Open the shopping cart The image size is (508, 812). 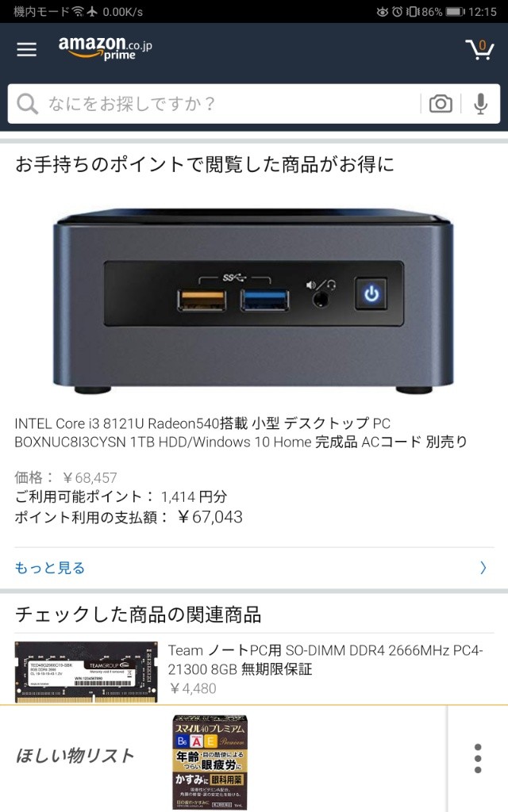[479, 49]
